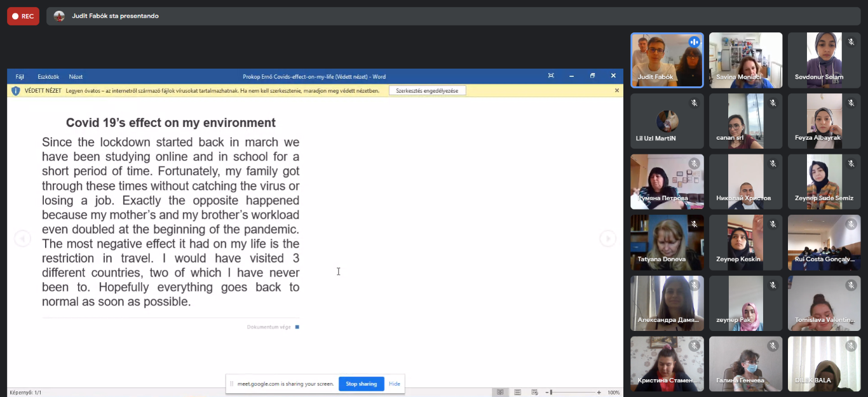The image size is (868, 397).
Task: Select Tatyana Doneva's video tile
Action: point(667,242)
